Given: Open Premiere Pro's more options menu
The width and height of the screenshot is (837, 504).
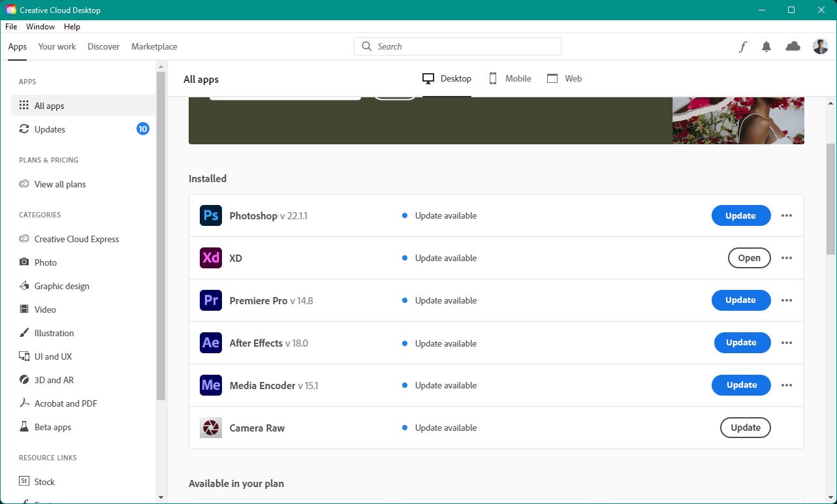Looking at the screenshot, I should pos(787,300).
